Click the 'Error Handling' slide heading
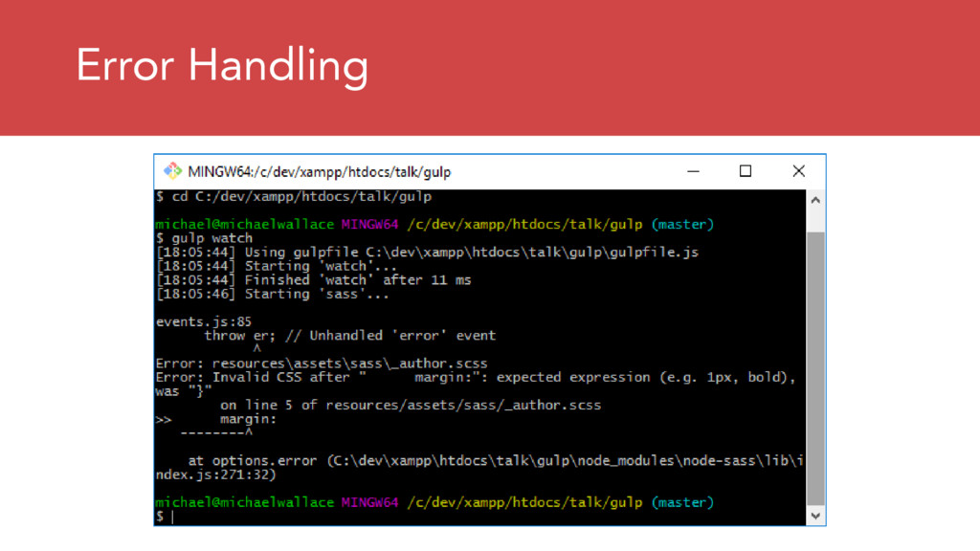Image resolution: width=980 pixels, height=551 pixels. (x=222, y=66)
